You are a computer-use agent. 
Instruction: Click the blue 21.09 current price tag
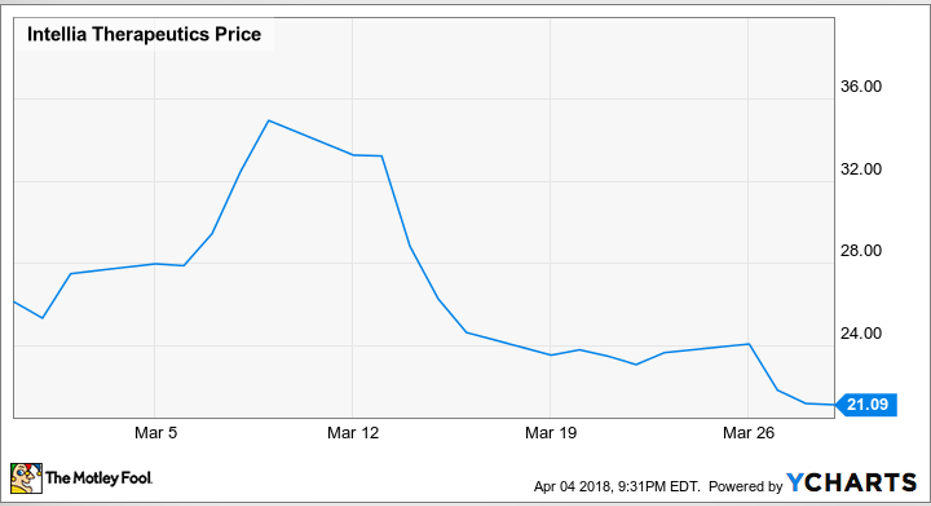coord(867,405)
